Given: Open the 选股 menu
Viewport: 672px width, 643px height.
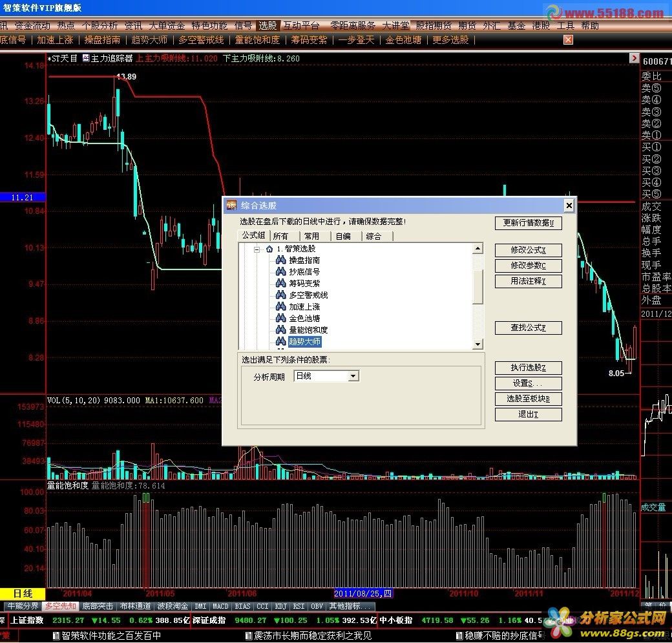Looking at the screenshot, I should (x=268, y=26).
